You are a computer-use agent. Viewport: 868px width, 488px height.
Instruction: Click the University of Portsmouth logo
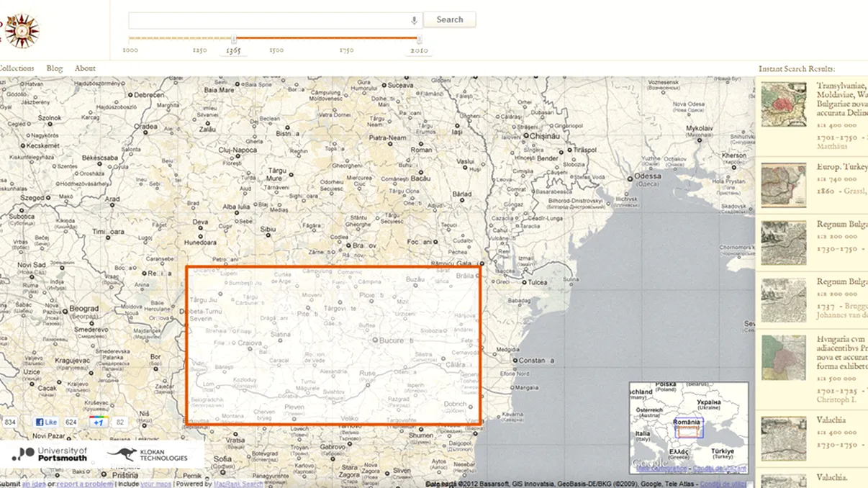click(x=50, y=452)
